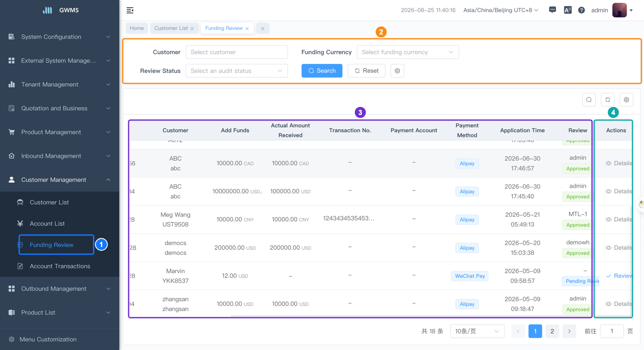Open Customer List in the sidebar
This screenshot has width=644, height=350.
[x=60, y=202]
